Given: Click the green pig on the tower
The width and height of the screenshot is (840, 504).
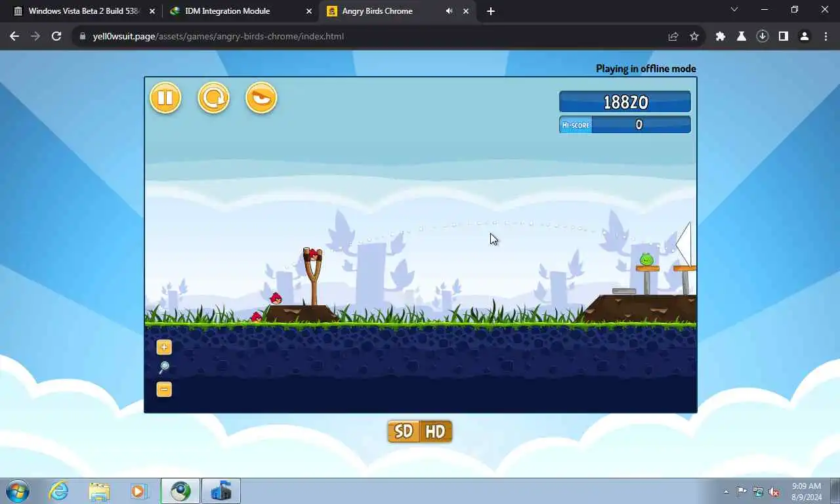Looking at the screenshot, I should 646,259.
